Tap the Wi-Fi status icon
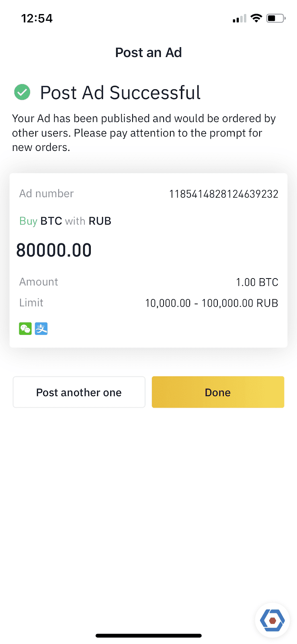 pyautogui.click(x=256, y=18)
